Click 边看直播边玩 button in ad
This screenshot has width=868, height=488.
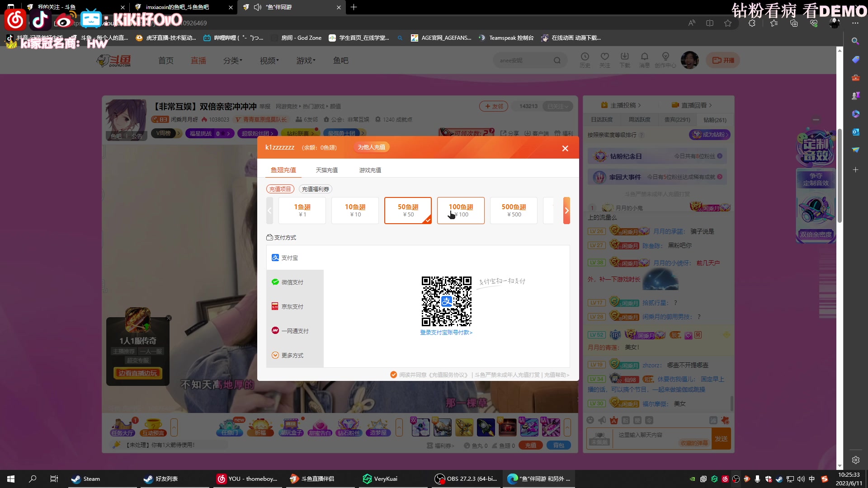coord(138,373)
